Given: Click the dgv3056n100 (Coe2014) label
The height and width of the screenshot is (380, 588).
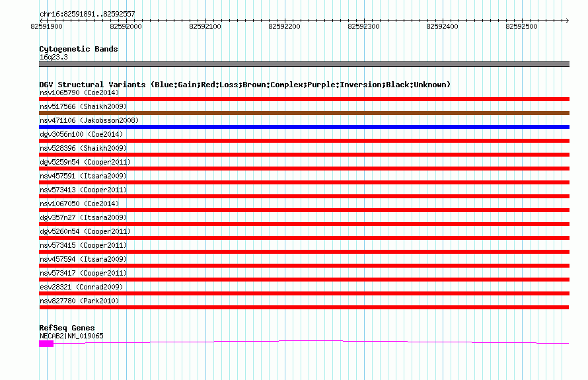Looking at the screenshot, I should (x=81, y=134).
